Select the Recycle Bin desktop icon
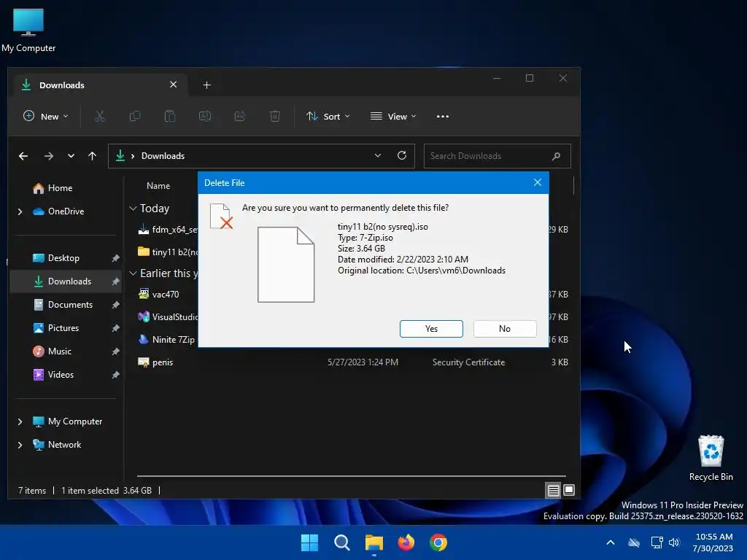 point(711,458)
